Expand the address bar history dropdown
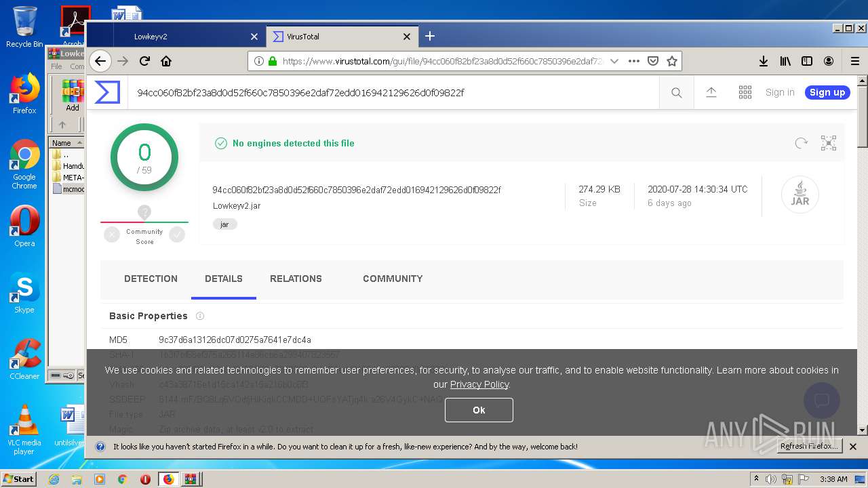868x488 pixels. point(614,61)
